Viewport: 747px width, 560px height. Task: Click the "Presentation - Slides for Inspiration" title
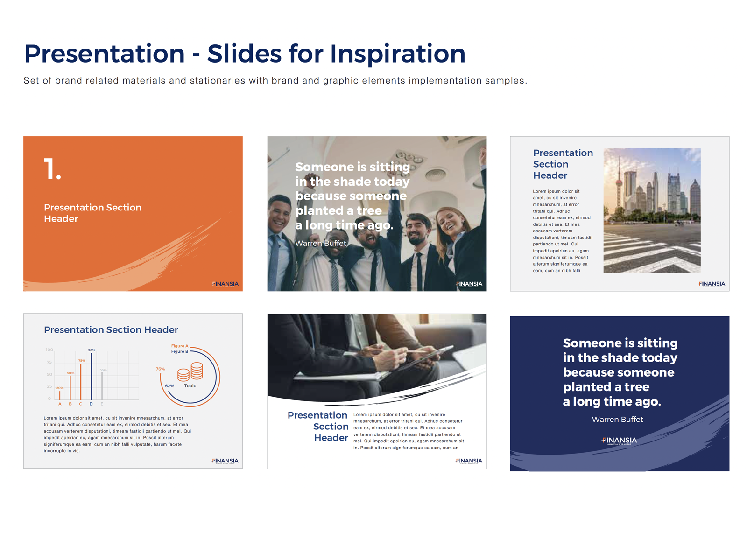click(x=245, y=54)
